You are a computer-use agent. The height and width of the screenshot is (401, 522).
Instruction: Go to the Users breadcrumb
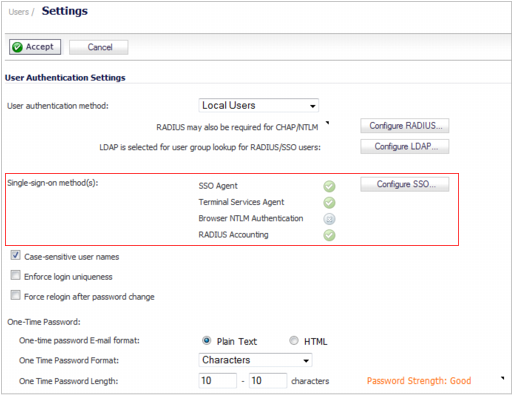19,12
